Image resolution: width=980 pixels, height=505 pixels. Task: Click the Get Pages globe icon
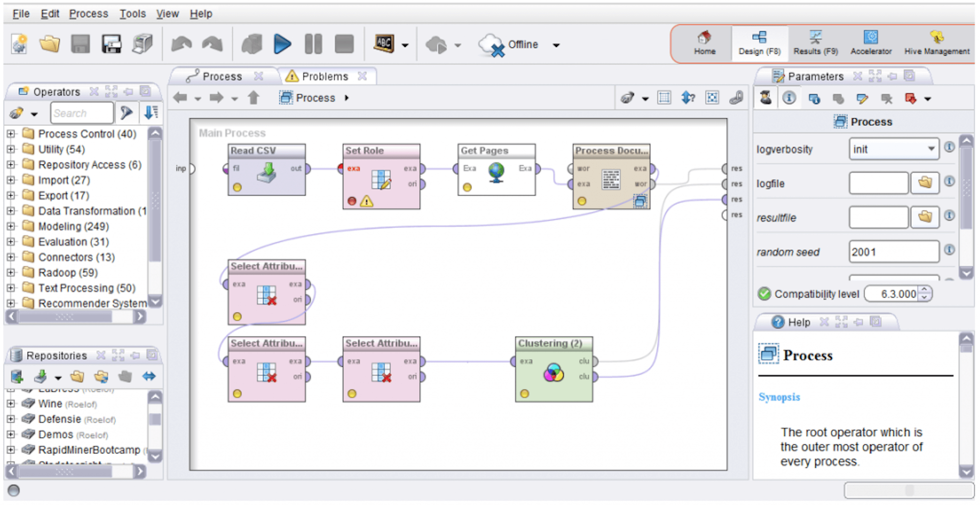[496, 172]
